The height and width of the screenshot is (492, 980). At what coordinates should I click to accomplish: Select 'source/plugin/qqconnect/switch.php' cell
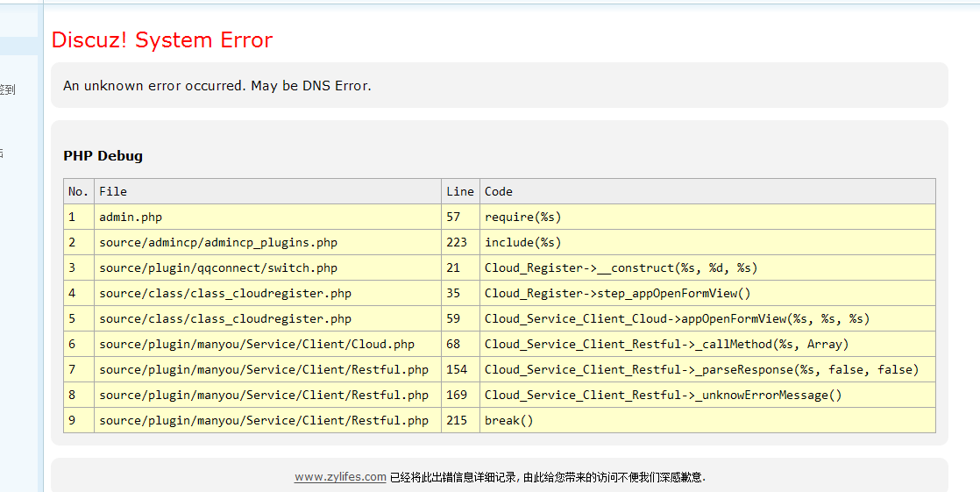pyautogui.click(x=267, y=267)
